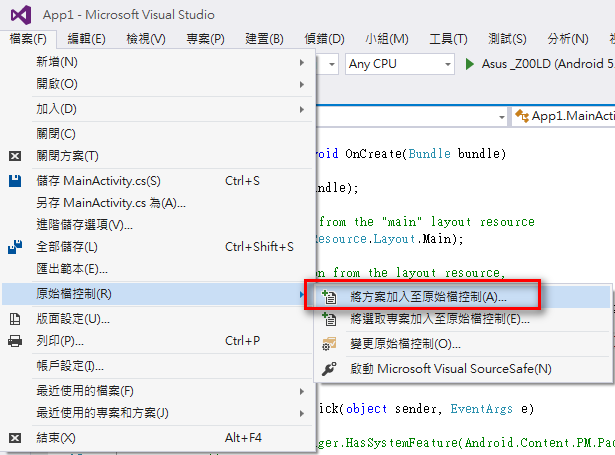Open the 偵錯(D) menu

tap(322, 39)
